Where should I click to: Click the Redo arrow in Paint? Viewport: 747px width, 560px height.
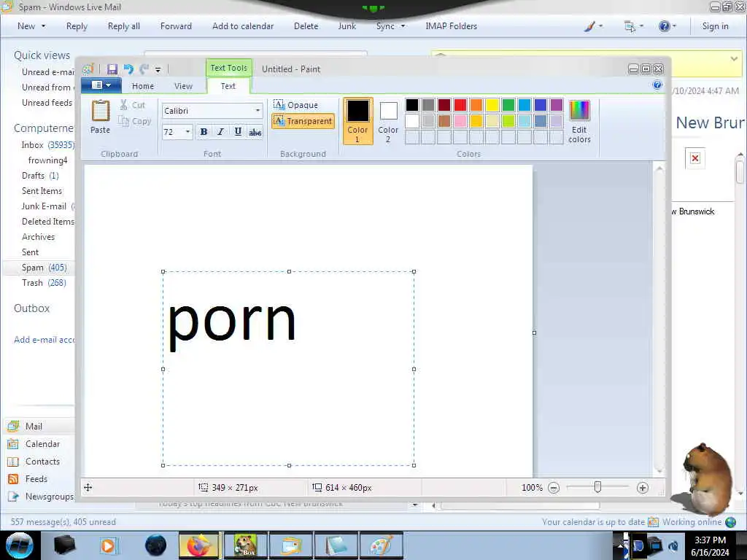tap(144, 69)
